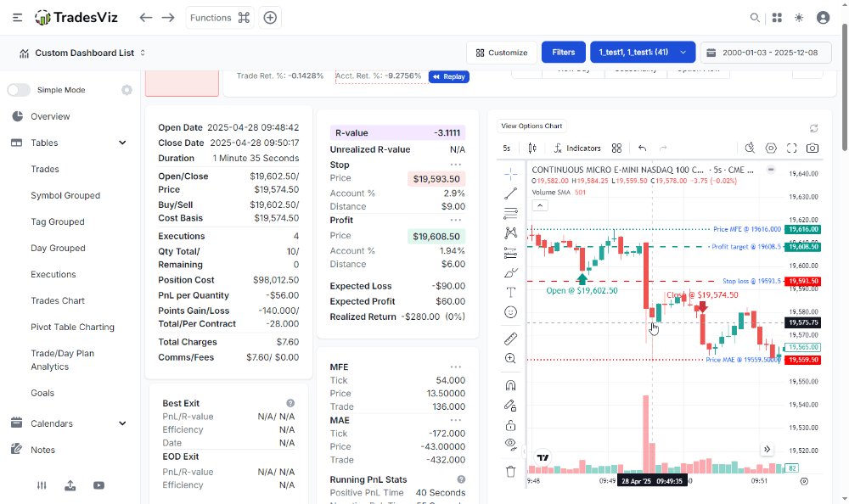
Task: Open the user profile avatar
Action: [x=823, y=18]
